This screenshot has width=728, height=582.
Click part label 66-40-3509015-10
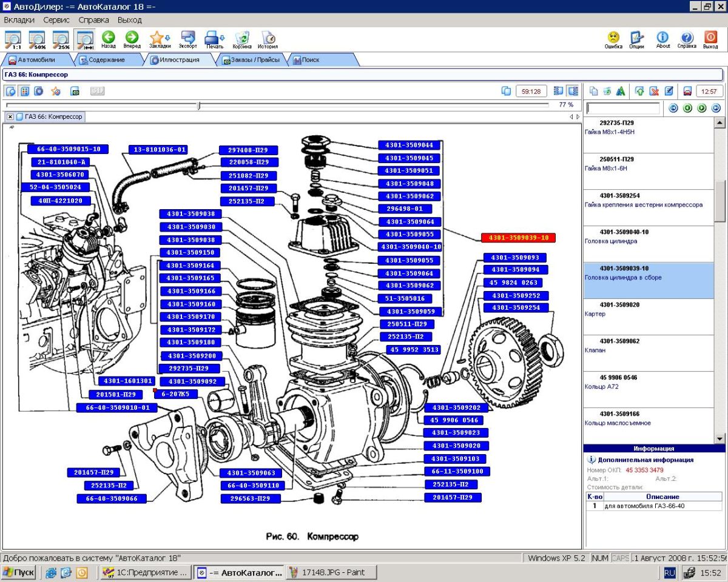(x=69, y=149)
